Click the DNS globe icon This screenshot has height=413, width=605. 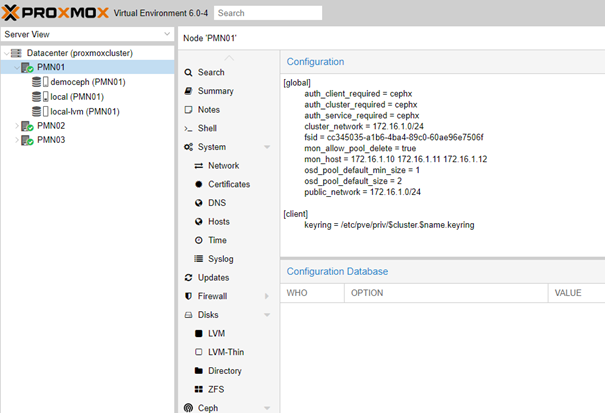(x=199, y=203)
